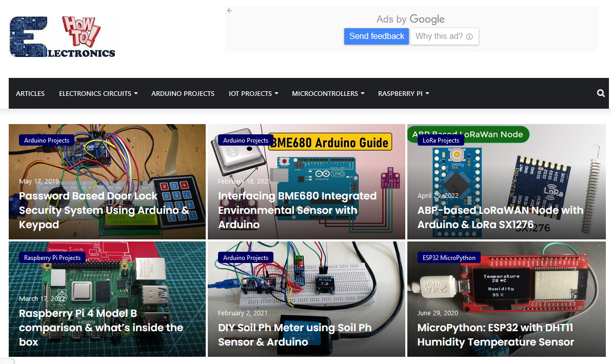Screen dimensions: 611x364
Task: Select the Microcontrollers menu label
Action: coord(325,93)
